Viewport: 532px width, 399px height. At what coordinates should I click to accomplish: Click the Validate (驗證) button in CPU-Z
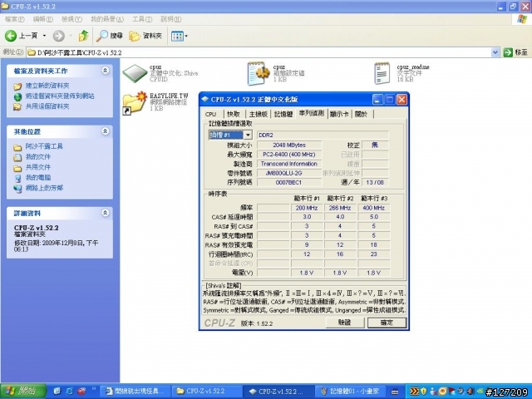click(x=345, y=323)
